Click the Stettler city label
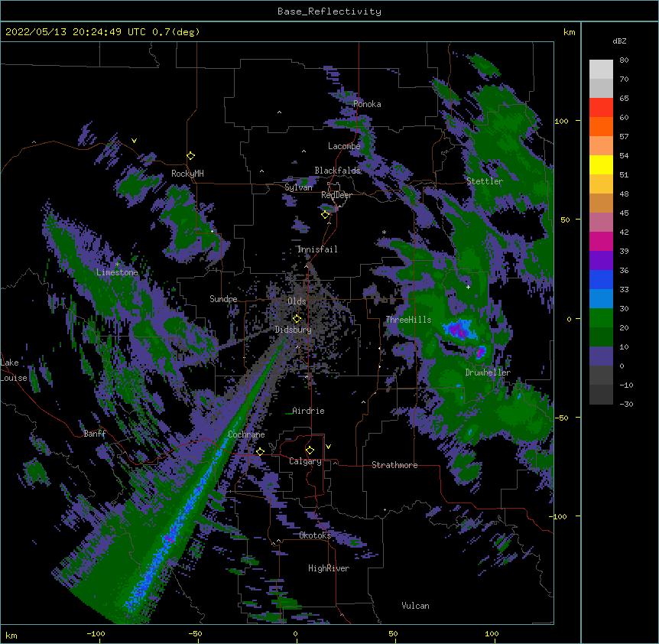 tap(485, 181)
